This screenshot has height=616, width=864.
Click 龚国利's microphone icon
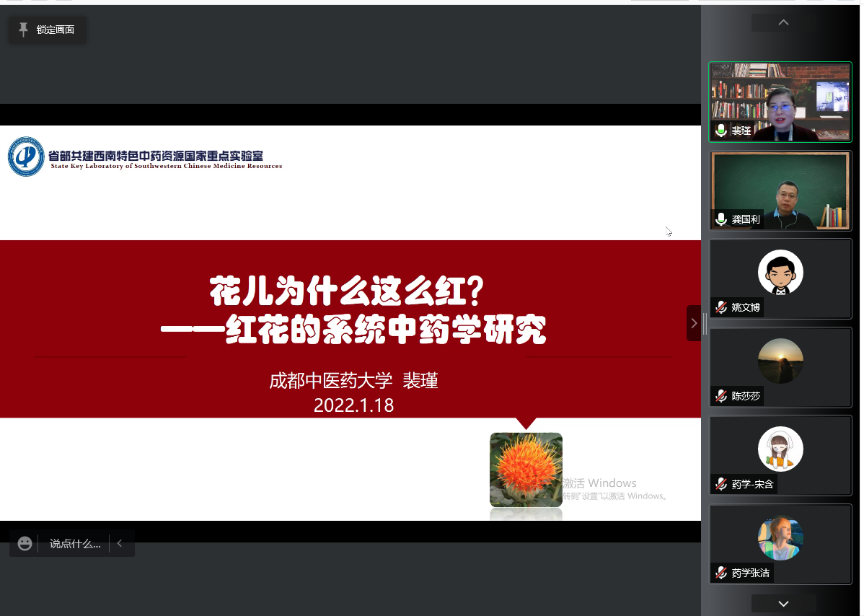[720, 219]
